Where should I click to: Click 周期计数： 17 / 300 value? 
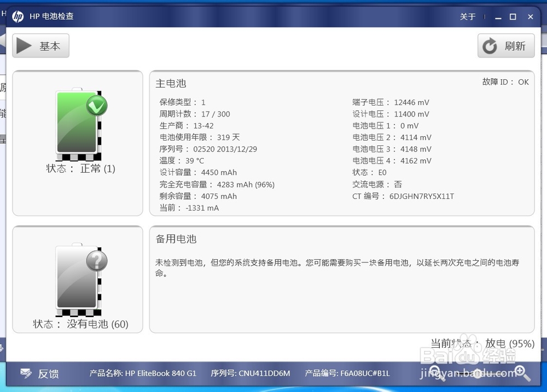(x=216, y=114)
